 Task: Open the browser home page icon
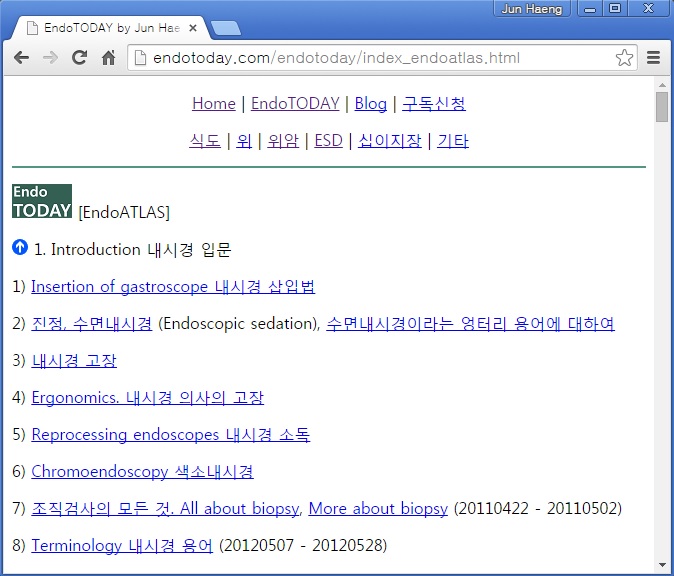(108, 57)
